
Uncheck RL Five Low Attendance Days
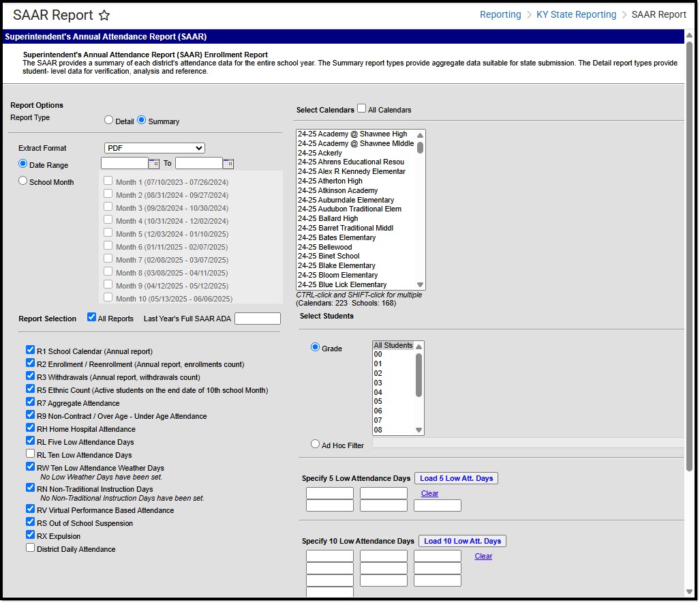pos(31,441)
